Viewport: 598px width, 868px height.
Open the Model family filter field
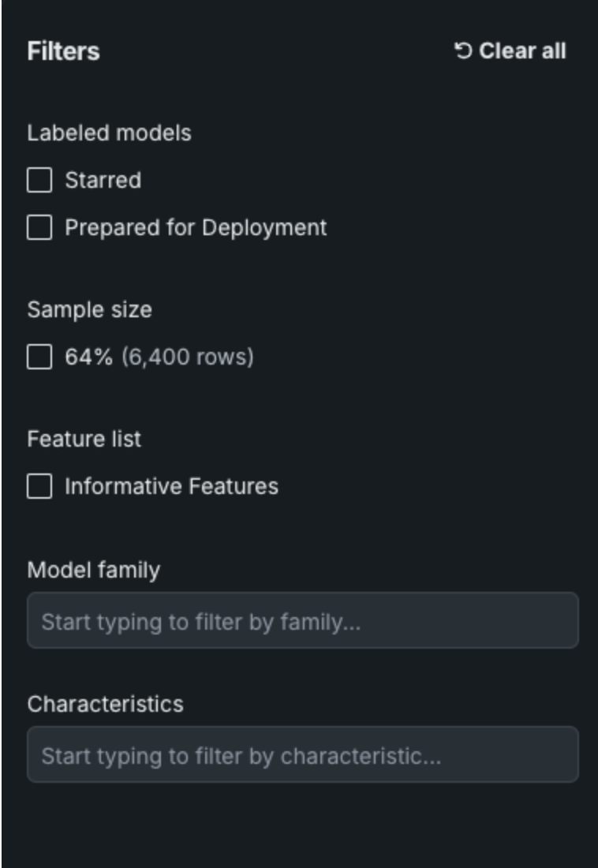tap(303, 621)
